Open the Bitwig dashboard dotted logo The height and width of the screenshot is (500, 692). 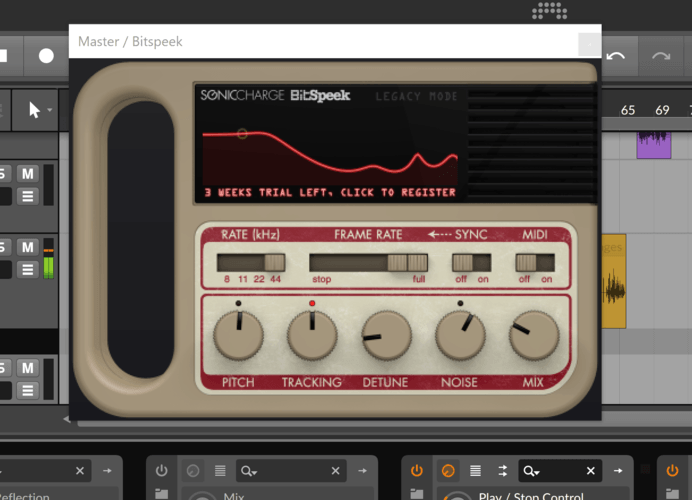549,10
